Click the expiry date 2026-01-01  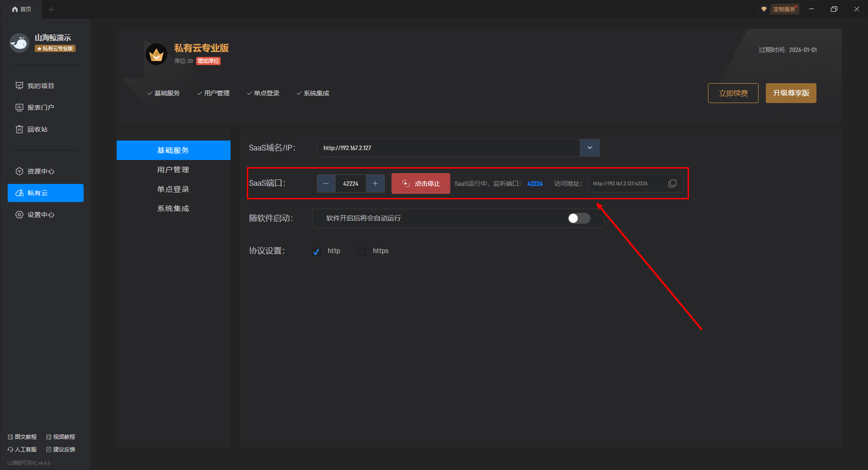803,50
